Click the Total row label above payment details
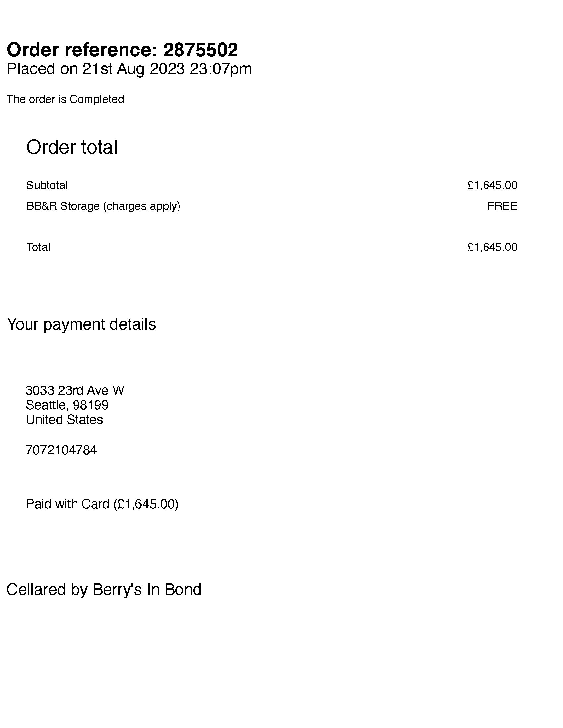 38,247
